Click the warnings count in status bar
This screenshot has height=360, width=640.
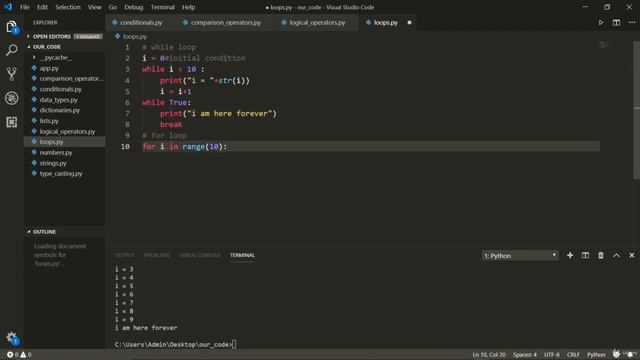pos(26,355)
